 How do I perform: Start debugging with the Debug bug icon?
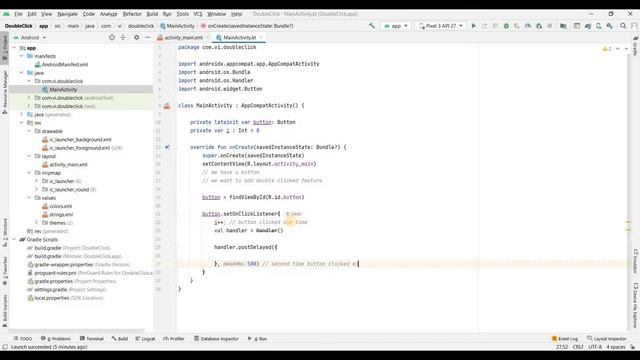click(506, 26)
